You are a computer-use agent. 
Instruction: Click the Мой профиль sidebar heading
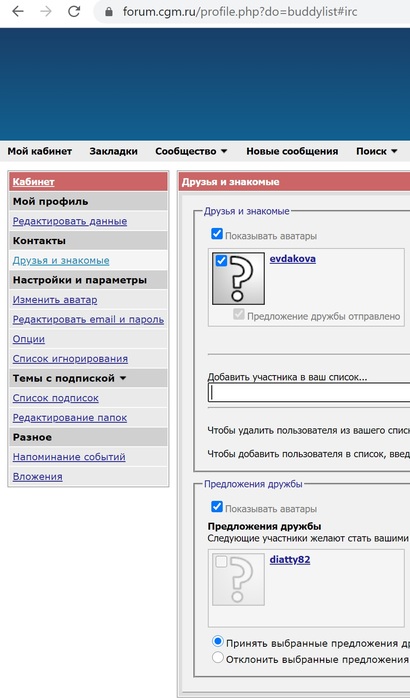tap(50, 201)
